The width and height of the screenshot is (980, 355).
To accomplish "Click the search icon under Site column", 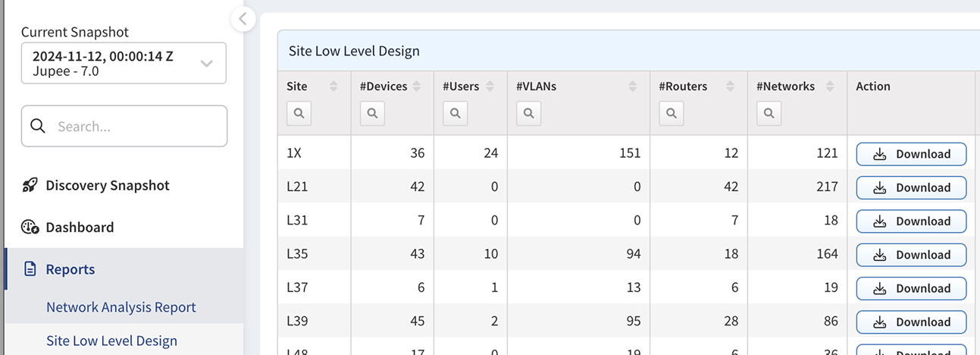I will (x=299, y=114).
